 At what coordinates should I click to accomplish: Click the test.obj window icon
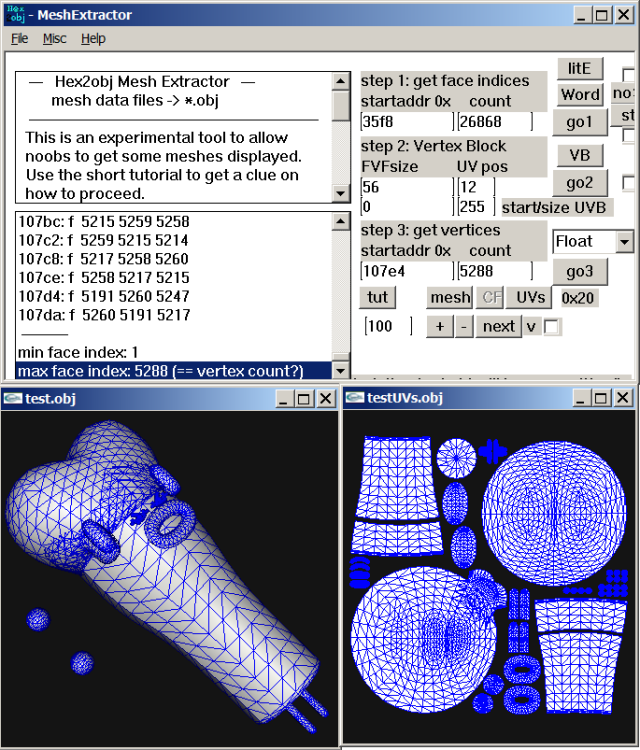coord(12,398)
